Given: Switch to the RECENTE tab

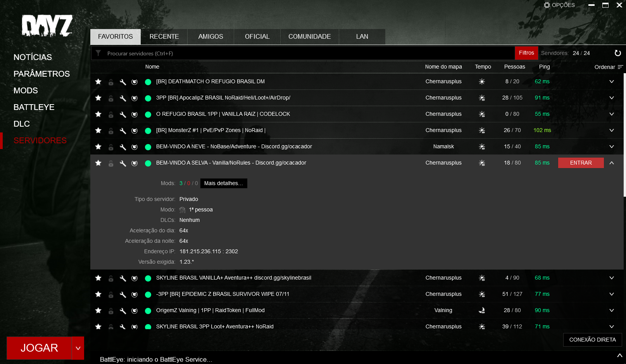Looking at the screenshot, I should point(164,37).
